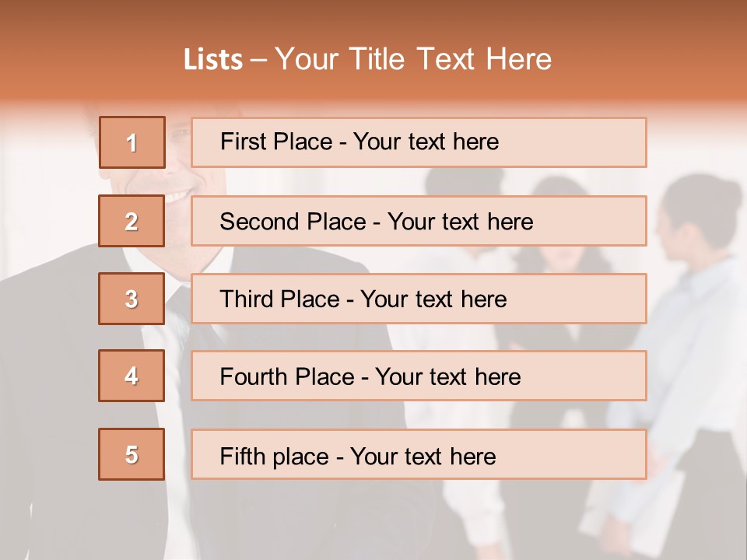Select the number 2 box
The width and height of the screenshot is (747, 560).
(132, 221)
